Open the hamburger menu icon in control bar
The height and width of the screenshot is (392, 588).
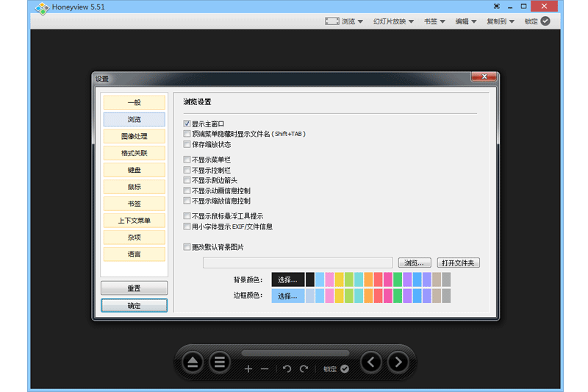coord(219,362)
